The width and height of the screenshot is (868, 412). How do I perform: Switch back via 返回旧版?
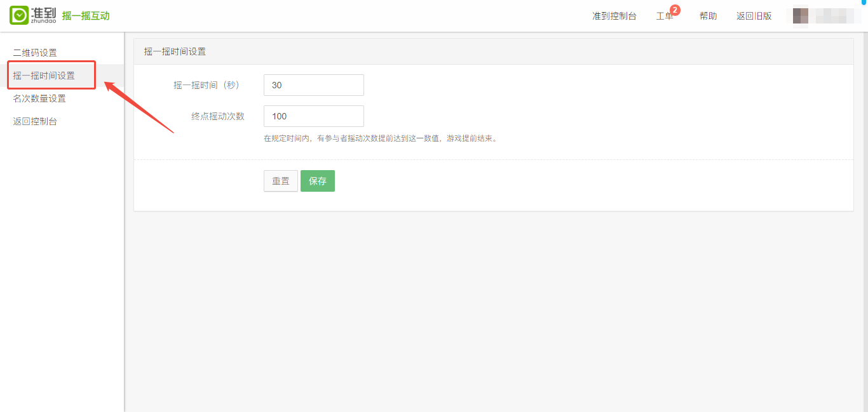(x=754, y=16)
